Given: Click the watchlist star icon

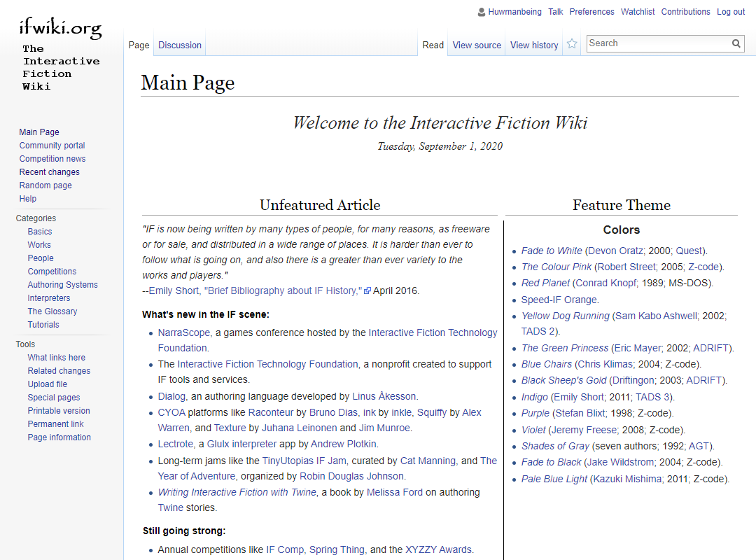Looking at the screenshot, I should point(572,44).
